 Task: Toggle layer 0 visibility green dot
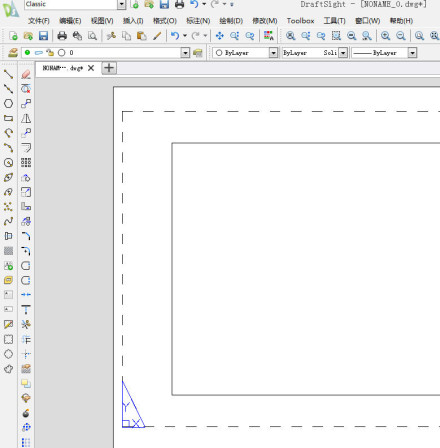pyautogui.click(x=27, y=52)
